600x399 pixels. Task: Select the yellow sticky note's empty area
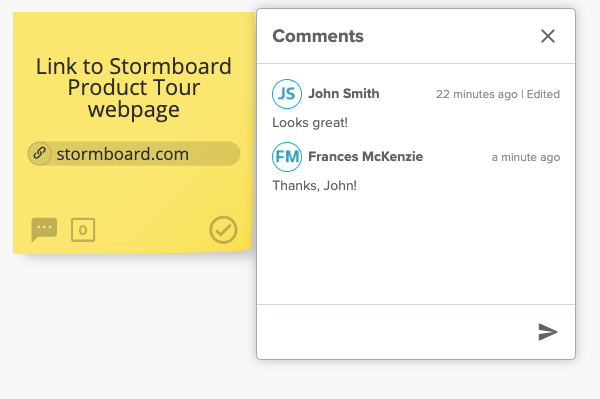pyautogui.click(x=134, y=191)
